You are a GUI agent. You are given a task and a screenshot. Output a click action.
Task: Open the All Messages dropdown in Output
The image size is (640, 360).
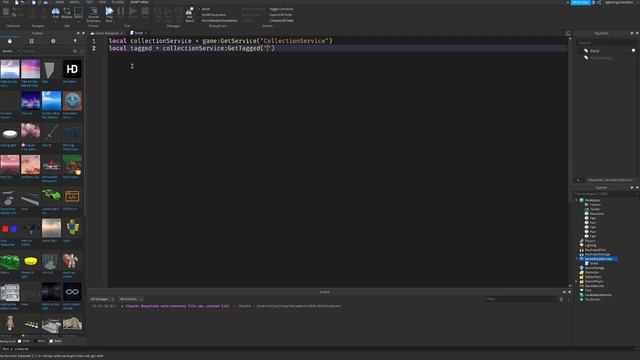pyautogui.click(x=102, y=299)
